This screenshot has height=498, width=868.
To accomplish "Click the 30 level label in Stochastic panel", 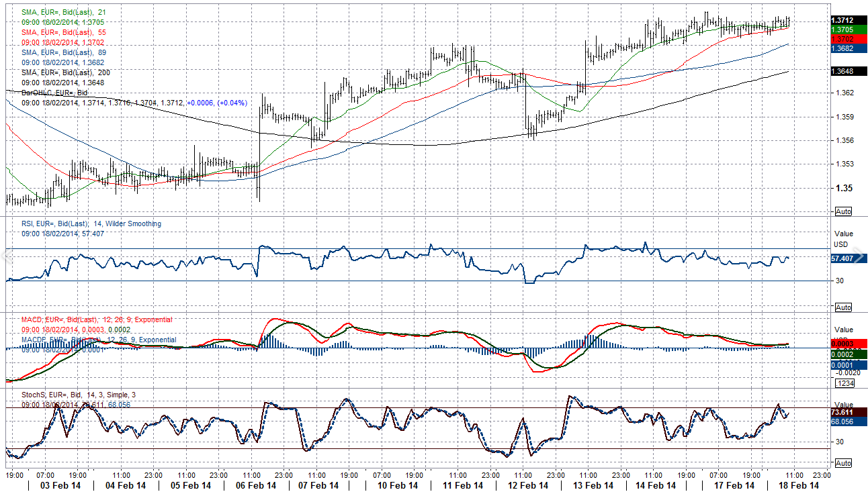I will (839, 442).
